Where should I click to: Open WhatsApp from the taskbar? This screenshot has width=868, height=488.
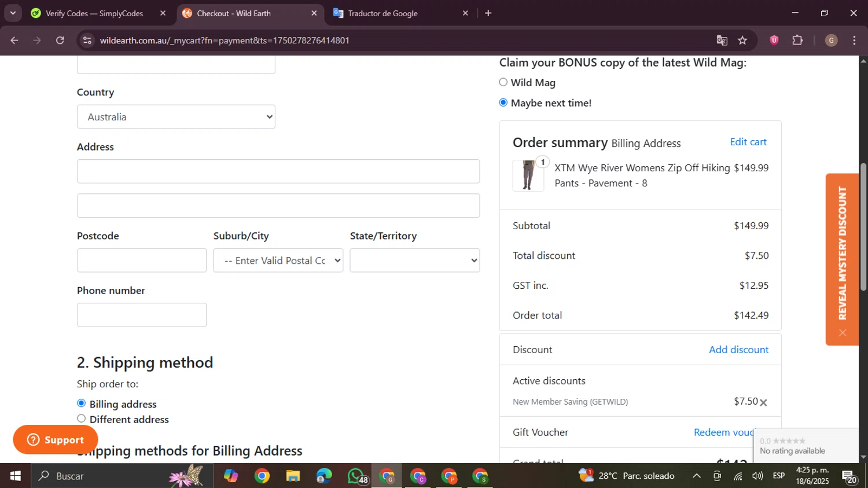(356, 476)
